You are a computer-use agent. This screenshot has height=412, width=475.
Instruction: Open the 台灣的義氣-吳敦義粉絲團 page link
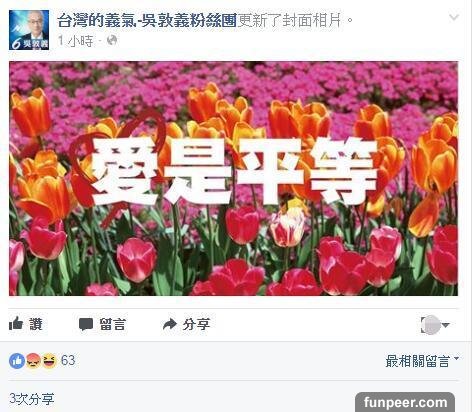(x=147, y=20)
